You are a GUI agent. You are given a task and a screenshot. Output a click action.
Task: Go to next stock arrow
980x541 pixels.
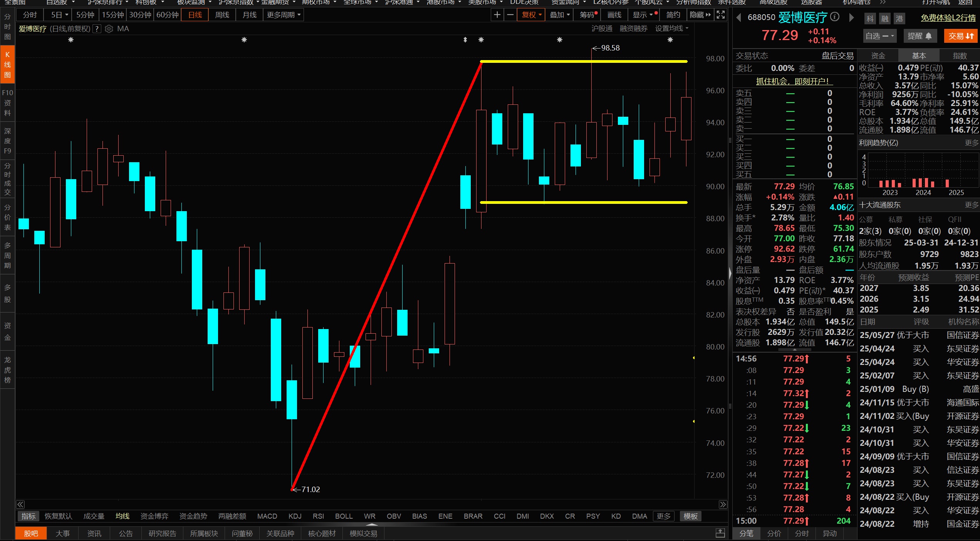(851, 18)
